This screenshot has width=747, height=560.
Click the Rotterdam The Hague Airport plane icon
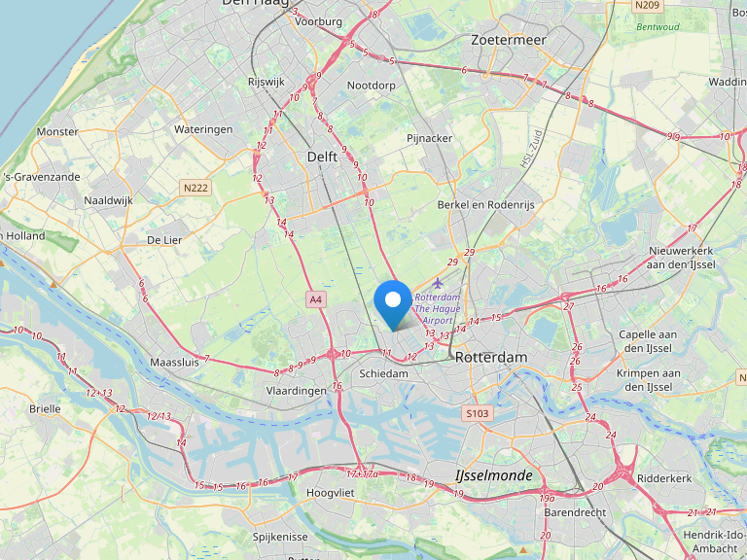pos(438,284)
